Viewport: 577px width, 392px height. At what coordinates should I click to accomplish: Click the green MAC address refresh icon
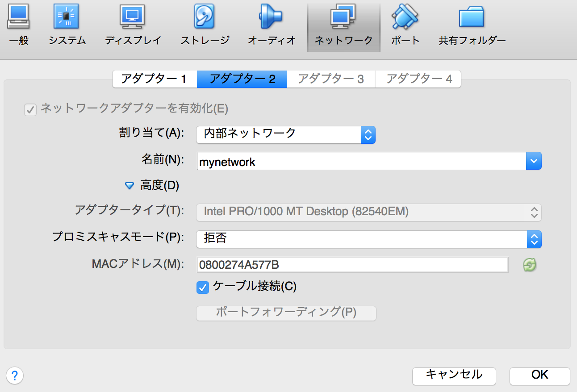pyautogui.click(x=530, y=265)
